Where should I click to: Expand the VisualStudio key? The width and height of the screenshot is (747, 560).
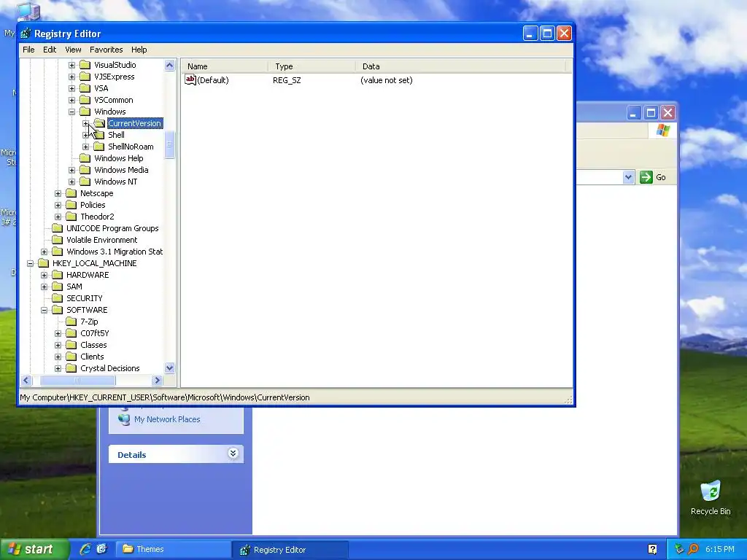tap(71, 65)
